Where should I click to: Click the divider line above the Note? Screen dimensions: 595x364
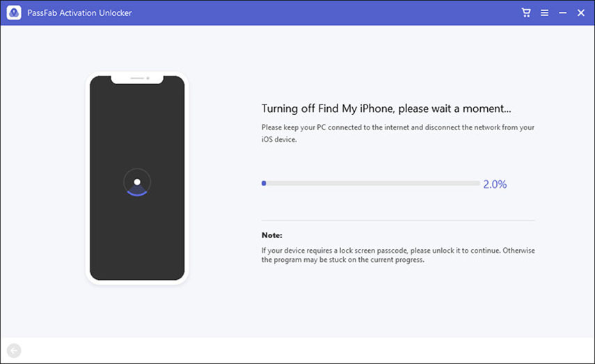click(x=398, y=221)
